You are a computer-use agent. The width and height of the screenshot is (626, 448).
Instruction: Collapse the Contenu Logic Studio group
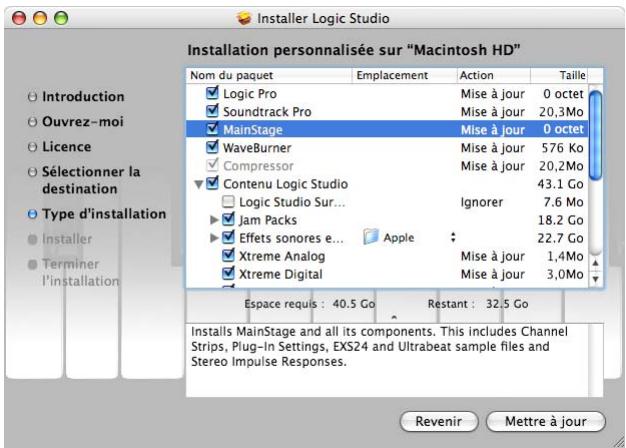click(198, 184)
